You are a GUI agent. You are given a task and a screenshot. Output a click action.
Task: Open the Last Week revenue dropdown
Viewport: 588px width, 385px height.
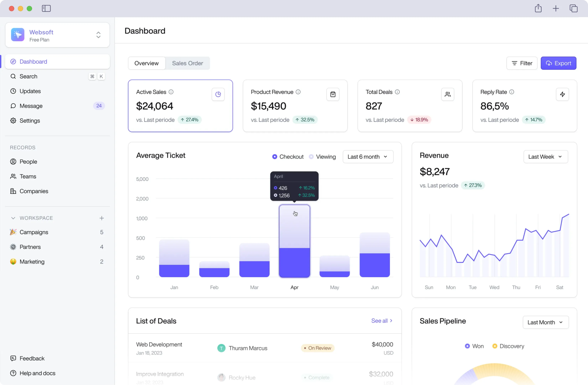pyautogui.click(x=546, y=157)
